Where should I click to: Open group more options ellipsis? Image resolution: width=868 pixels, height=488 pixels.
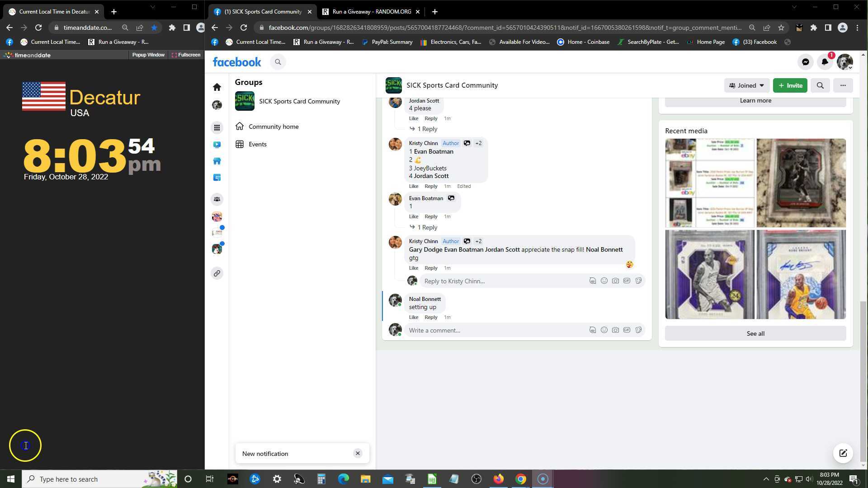click(843, 85)
